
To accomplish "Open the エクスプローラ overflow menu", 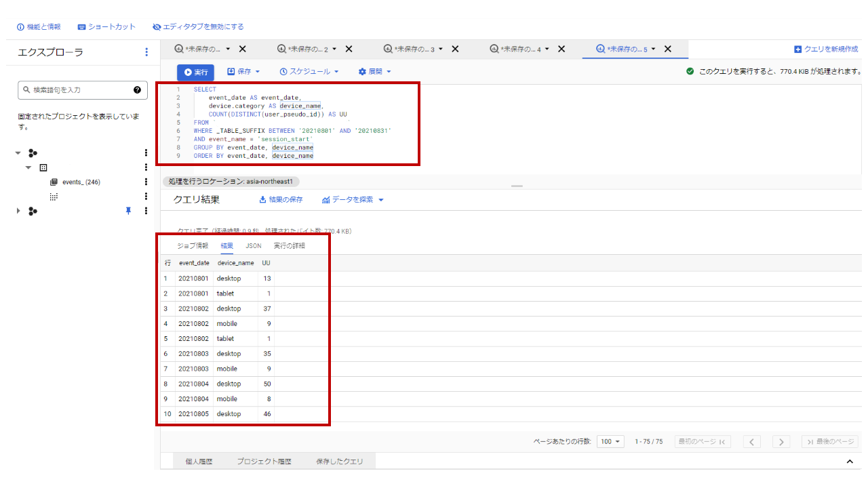I will tap(146, 52).
